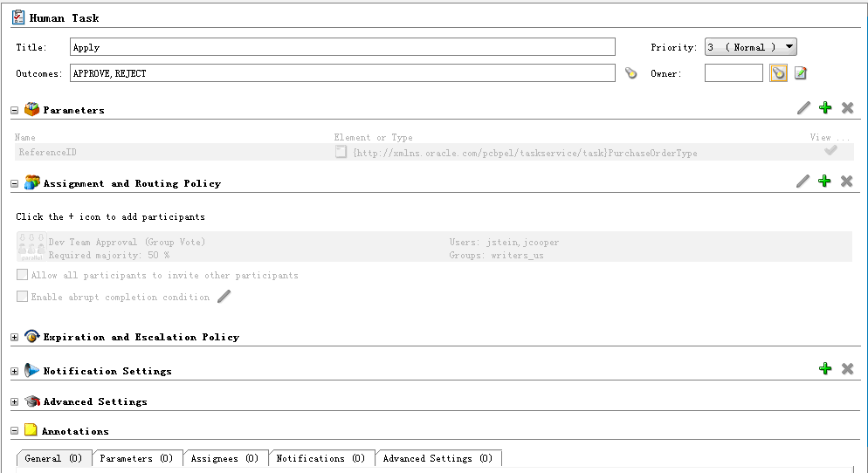This screenshot has height=473, width=868.
Task: Click the Advanced Settings graduation cap icon
Action: point(32,401)
